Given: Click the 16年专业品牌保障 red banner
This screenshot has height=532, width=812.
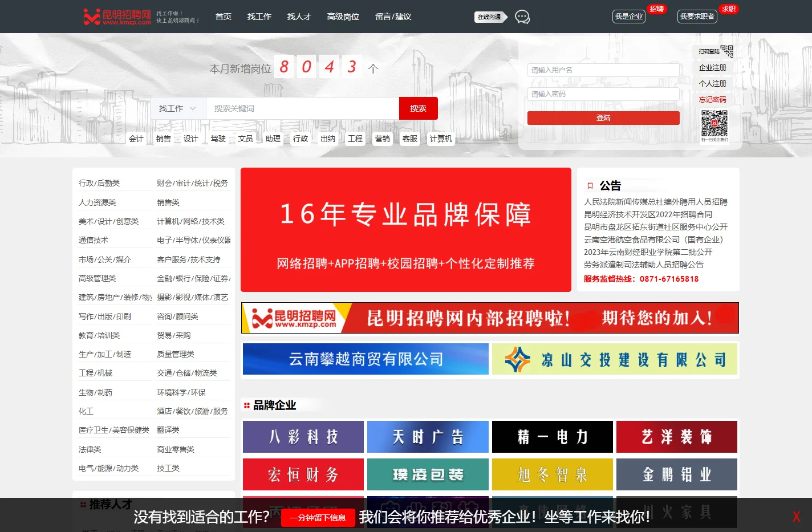Looking at the screenshot, I should 406,230.
